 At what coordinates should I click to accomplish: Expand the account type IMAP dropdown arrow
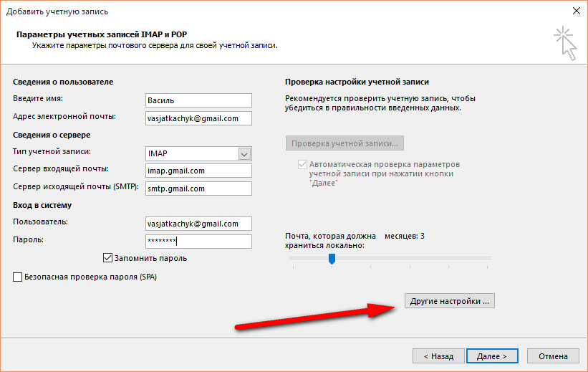click(x=244, y=154)
